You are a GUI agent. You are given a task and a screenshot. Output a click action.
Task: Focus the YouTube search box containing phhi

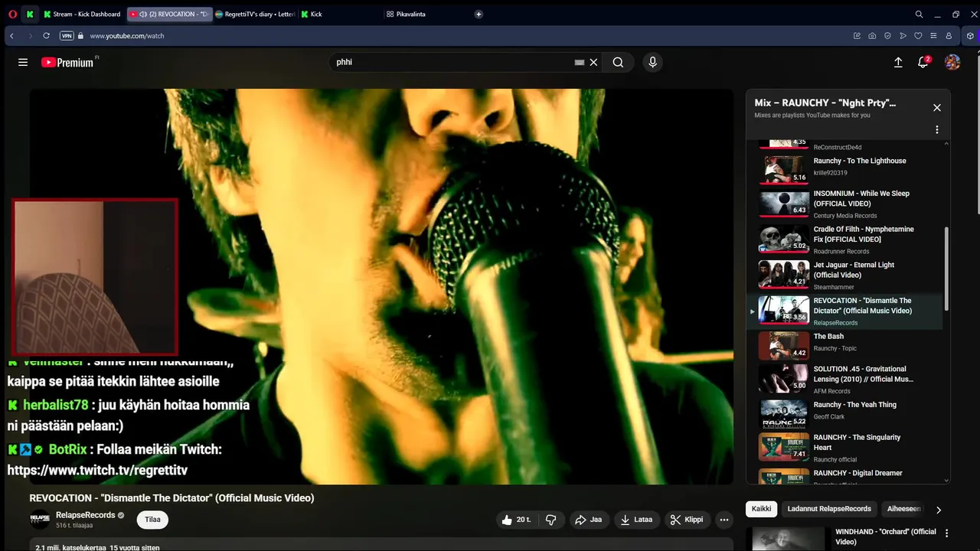[x=452, y=62]
